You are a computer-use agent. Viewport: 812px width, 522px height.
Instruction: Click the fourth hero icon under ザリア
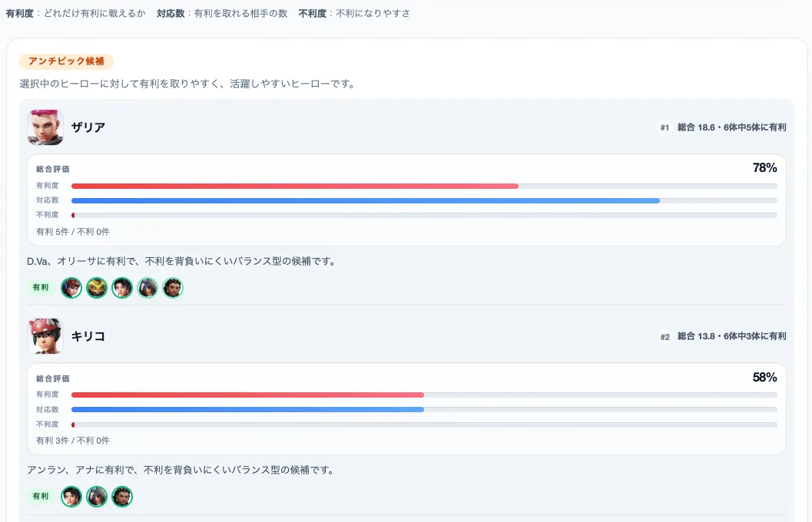click(x=147, y=287)
